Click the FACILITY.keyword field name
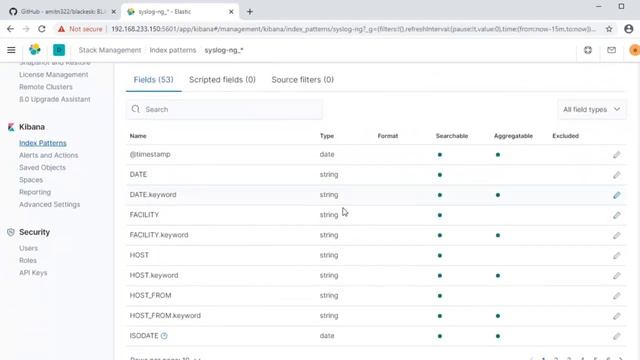 pos(159,235)
